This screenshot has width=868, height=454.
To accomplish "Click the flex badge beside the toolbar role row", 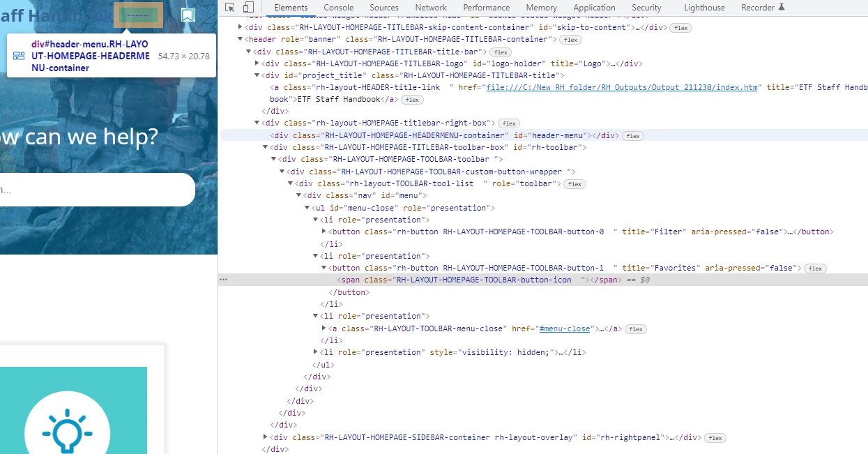I will coord(575,184).
